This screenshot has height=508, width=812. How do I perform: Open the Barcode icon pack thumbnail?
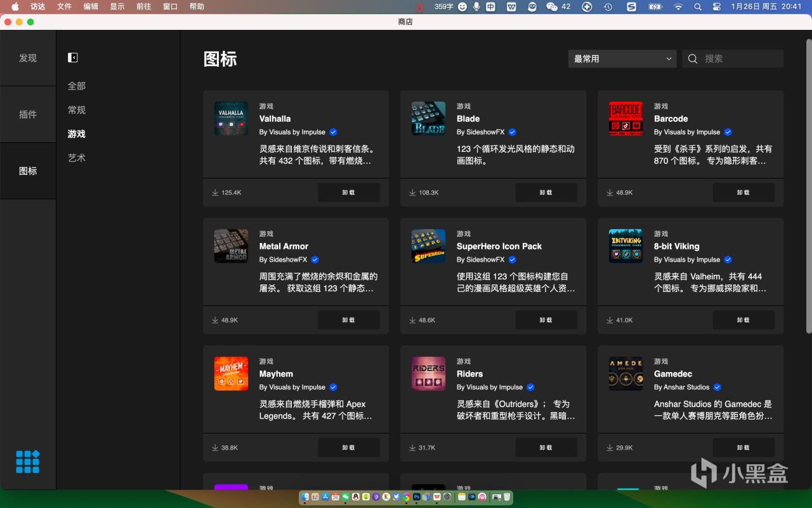[625, 119]
